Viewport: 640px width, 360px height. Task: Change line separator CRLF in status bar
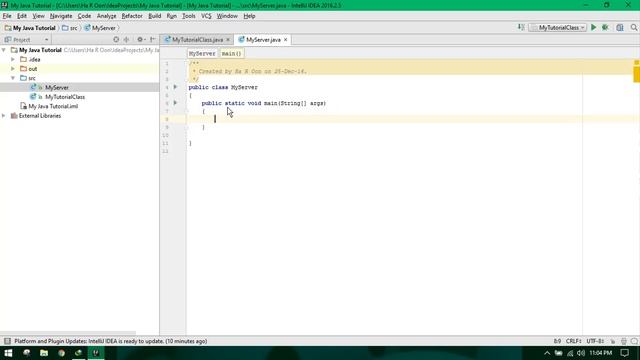pos(573,341)
